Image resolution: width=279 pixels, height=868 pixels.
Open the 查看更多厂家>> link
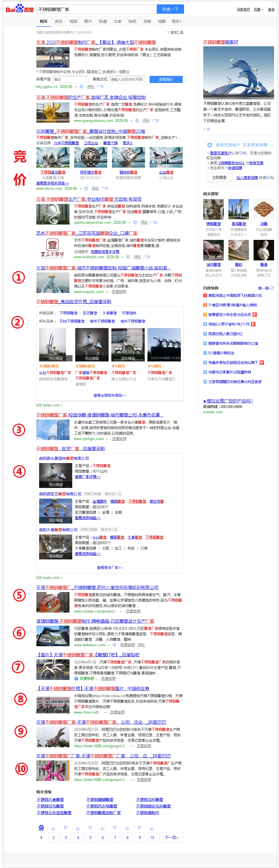pos(110,568)
